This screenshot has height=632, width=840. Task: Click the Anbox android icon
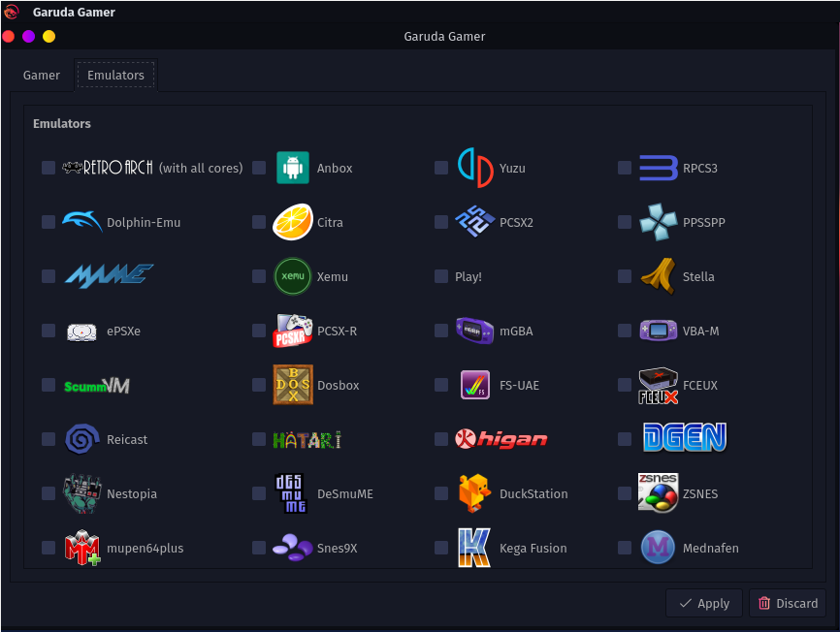coord(293,168)
